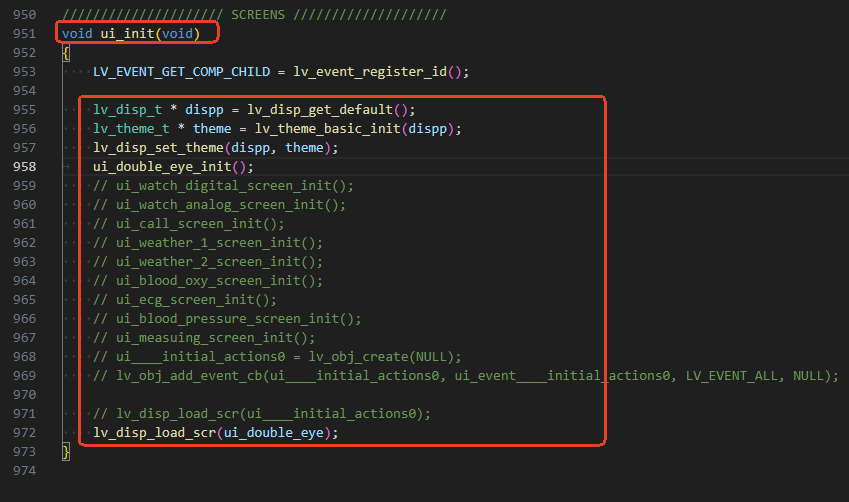Click line number 964 in the gutter
Screen dimensions: 849x502
(24, 281)
